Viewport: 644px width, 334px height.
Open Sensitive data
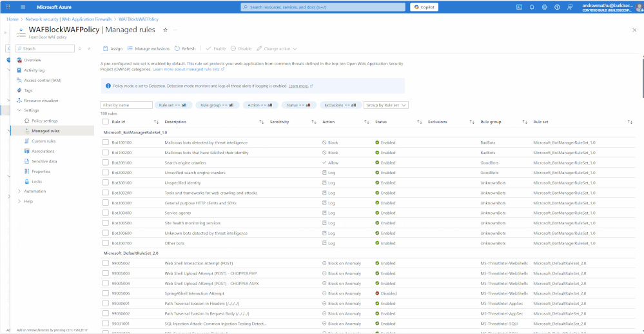[44, 161]
